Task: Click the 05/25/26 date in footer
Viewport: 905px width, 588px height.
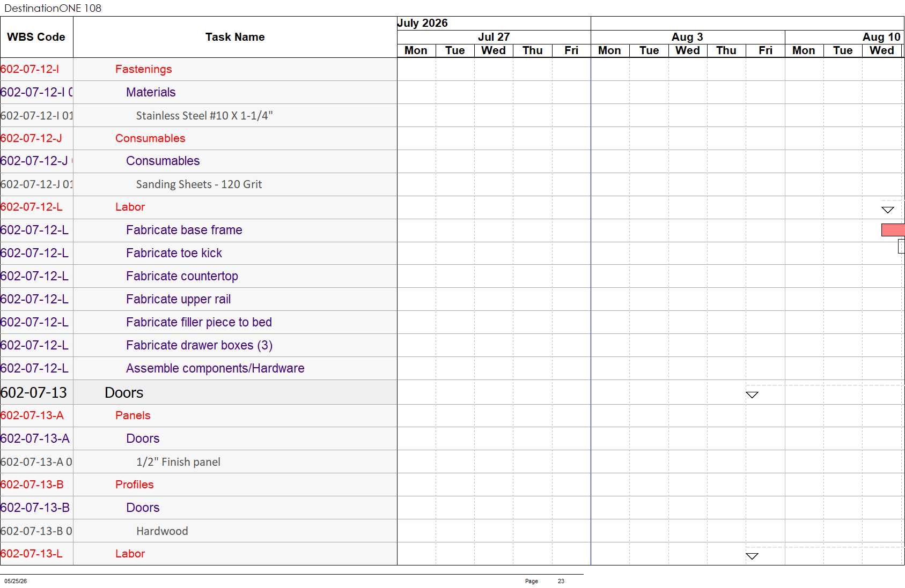Action: click(16, 581)
